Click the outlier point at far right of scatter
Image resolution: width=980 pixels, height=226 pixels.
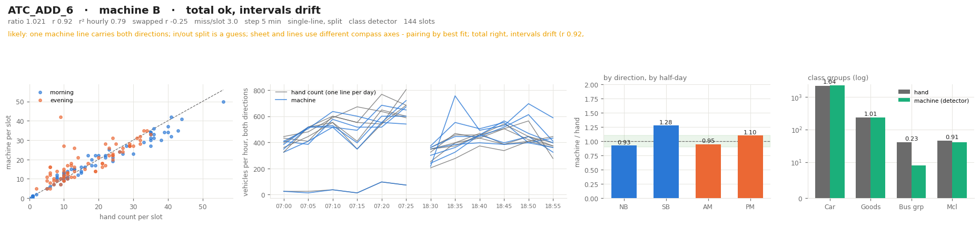pyautogui.click(x=223, y=102)
